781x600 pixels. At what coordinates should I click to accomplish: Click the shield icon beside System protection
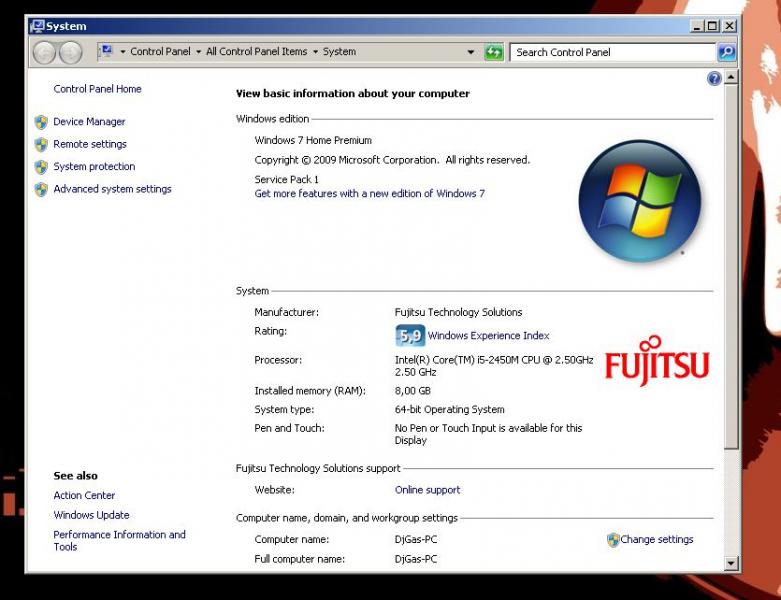point(41,167)
